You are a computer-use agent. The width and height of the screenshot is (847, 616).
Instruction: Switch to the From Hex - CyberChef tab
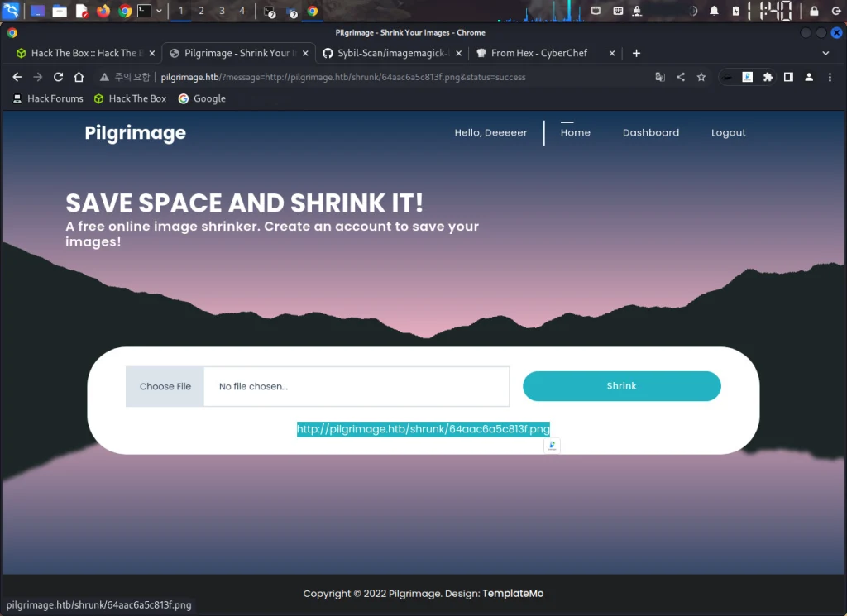[538, 53]
